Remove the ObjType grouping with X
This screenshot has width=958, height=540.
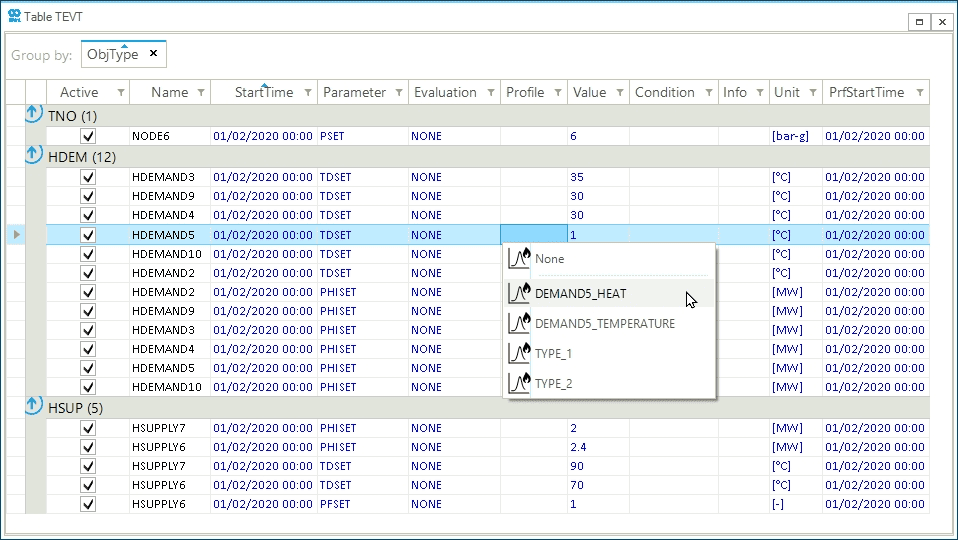(153, 54)
